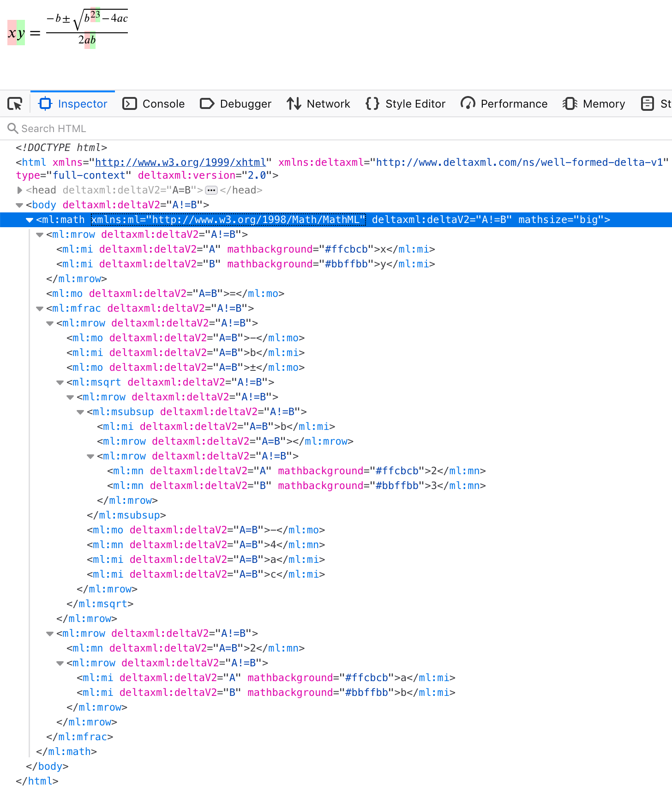Expand the collapsed head element
Screen dimensions: 672x797
19,190
